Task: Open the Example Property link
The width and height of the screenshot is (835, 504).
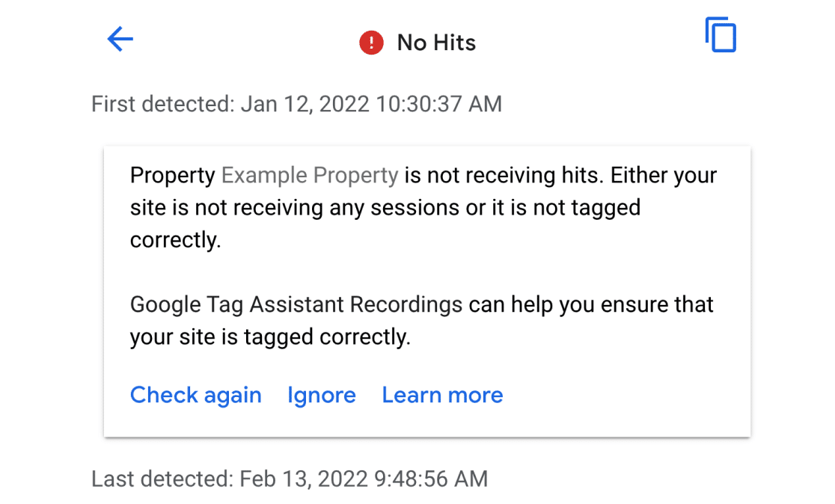Action: pyautogui.click(x=310, y=176)
